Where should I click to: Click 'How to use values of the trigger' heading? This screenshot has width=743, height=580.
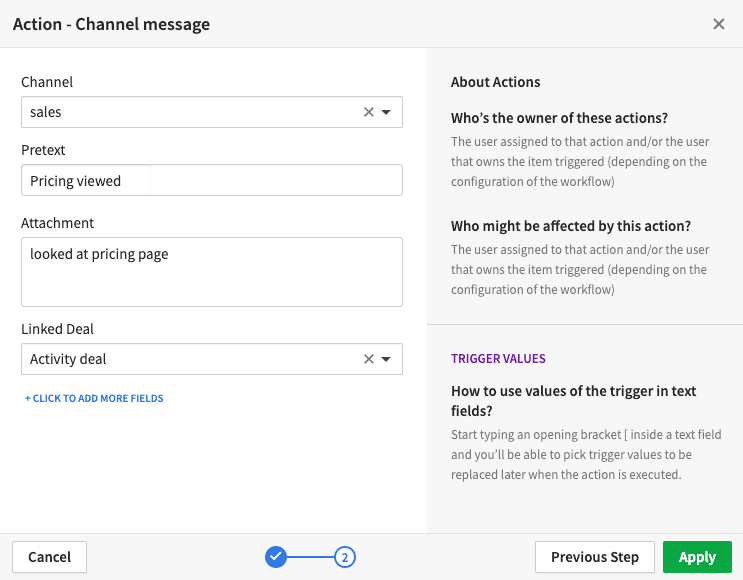coord(573,401)
